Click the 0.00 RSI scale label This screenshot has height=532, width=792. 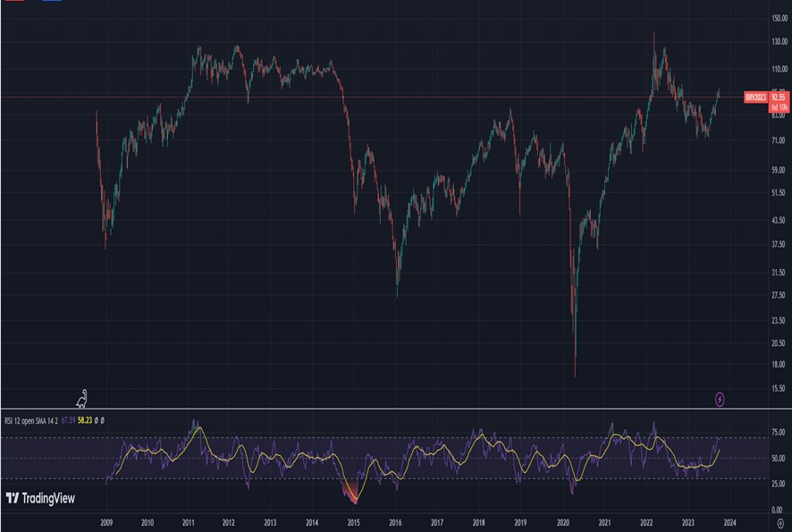click(x=777, y=510)
